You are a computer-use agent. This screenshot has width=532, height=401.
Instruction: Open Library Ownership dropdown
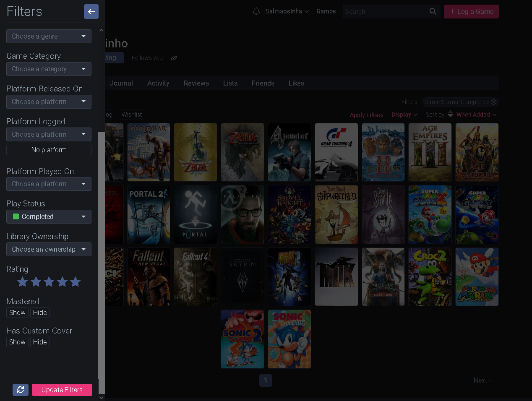tap(49, 250)
